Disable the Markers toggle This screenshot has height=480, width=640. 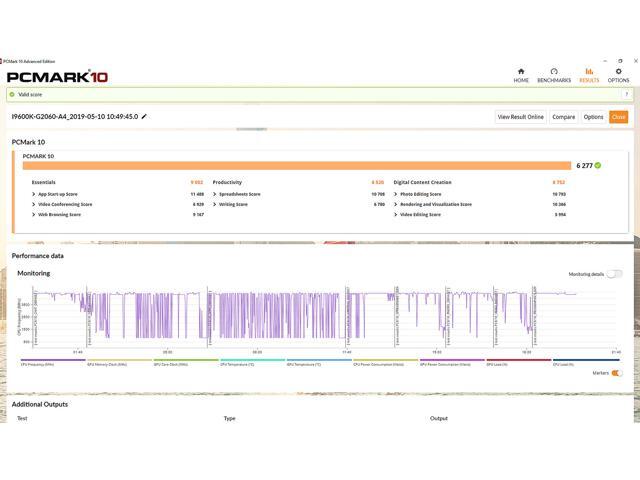point(616,373)
